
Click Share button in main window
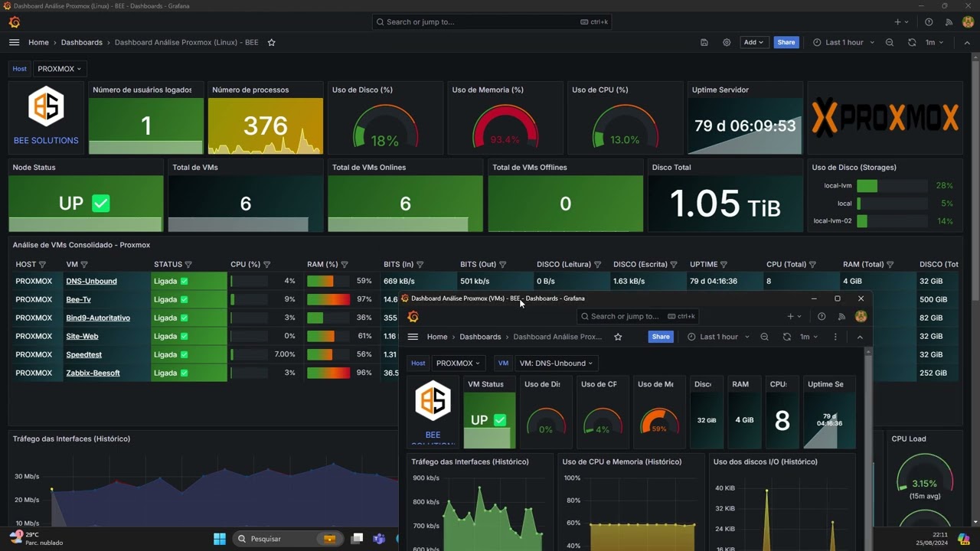[786, 43]
